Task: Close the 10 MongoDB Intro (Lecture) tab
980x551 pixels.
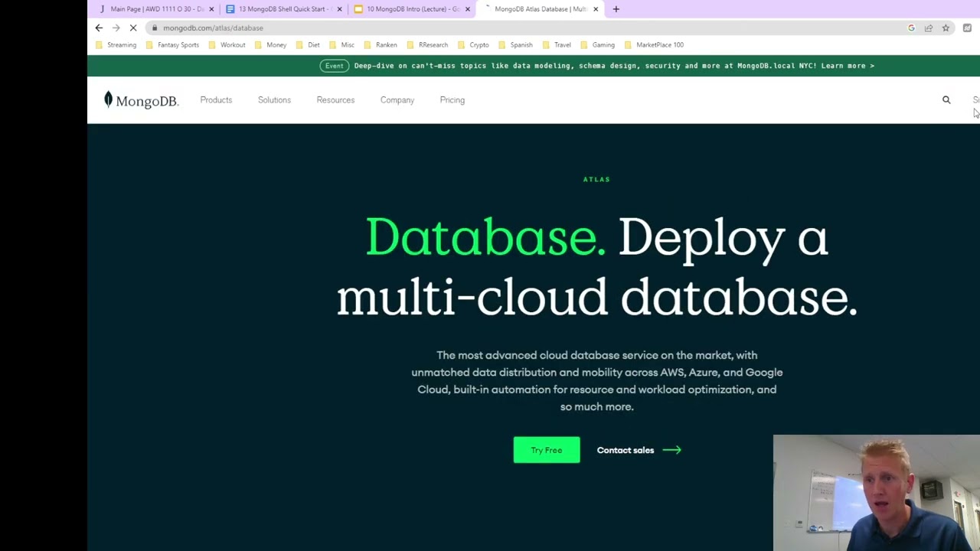Action: click(467, 9)
